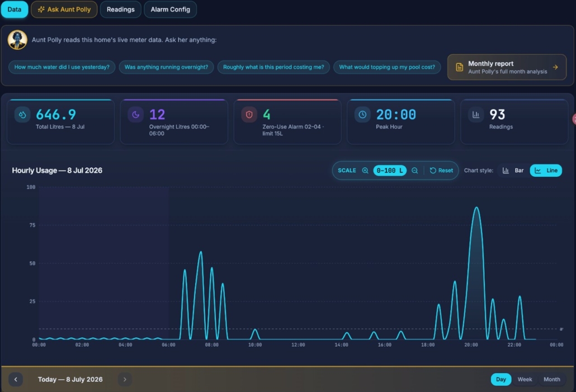Zoom in the chart scale with magnifier plus
Screen dimensions: 576x392
pyautogui.click(x=365, y=171)
